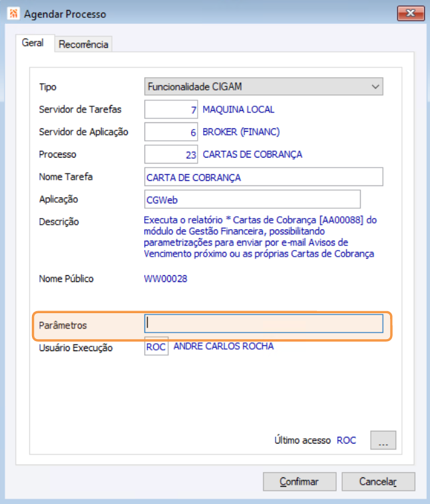Click the WW00028 public name value
The height and width of the screenshot is (504, 430).
[166, 279]
